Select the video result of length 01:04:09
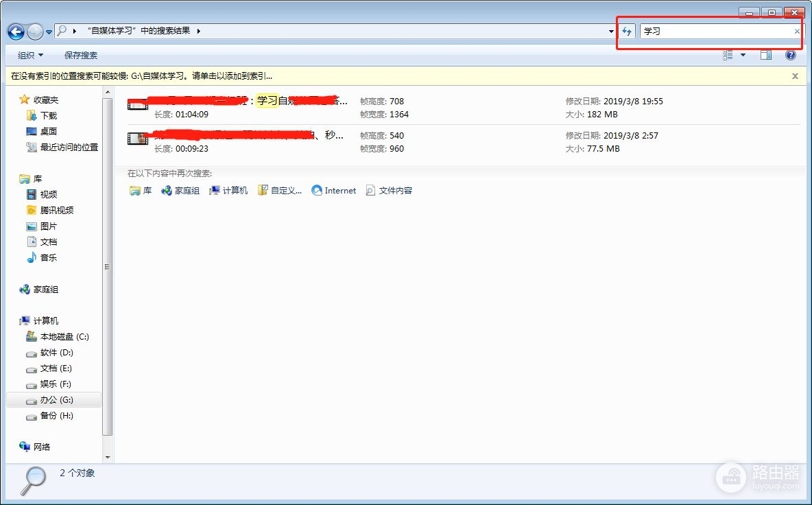Viewport: 812px width, 505px height. (464, 108)
